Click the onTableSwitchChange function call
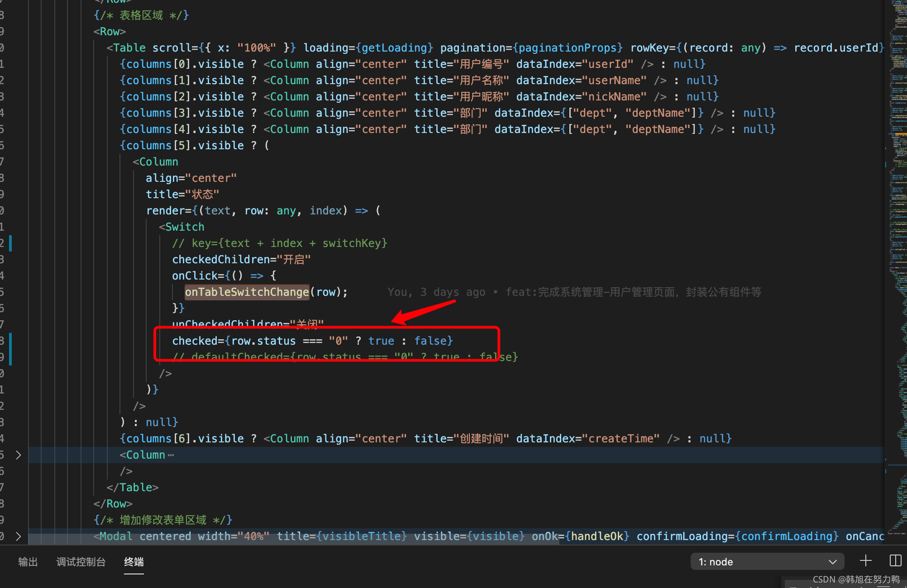This screenshot has width=907, height=588. [247, 292]
